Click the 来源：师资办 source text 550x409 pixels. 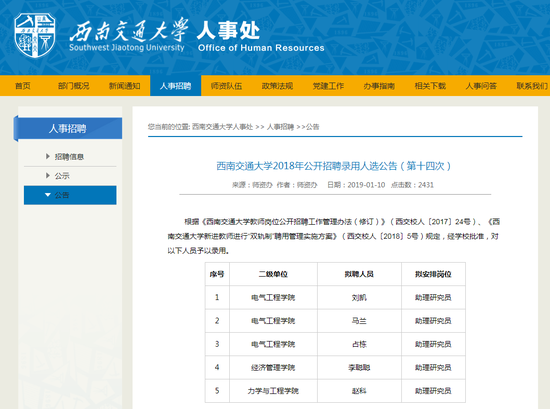pyautogui.click(x=252, y=185)
